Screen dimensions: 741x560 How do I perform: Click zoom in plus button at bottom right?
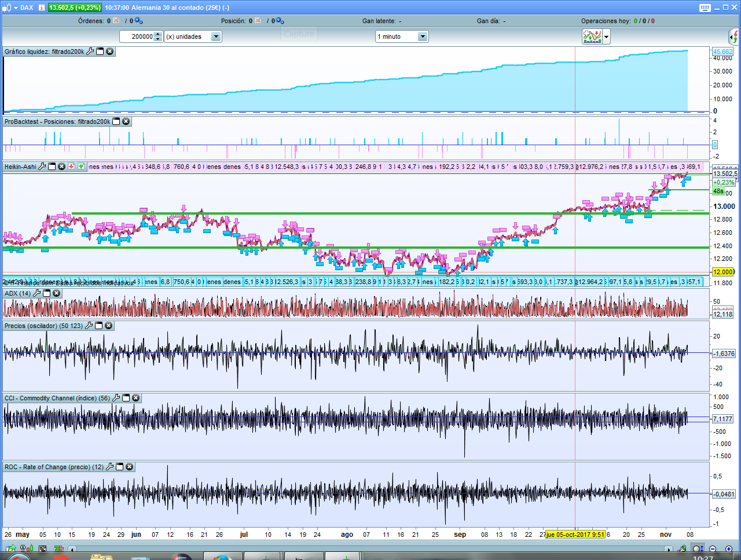click(728, 548)
